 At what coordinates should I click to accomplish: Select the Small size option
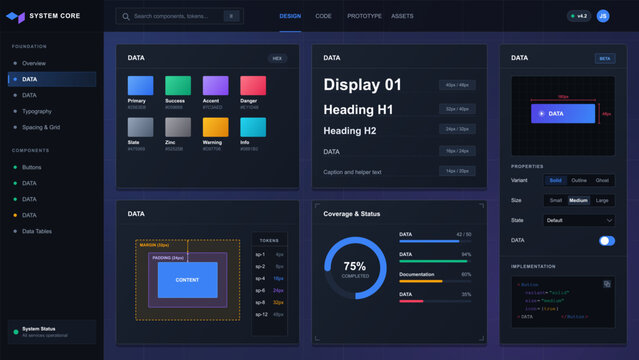555,200
